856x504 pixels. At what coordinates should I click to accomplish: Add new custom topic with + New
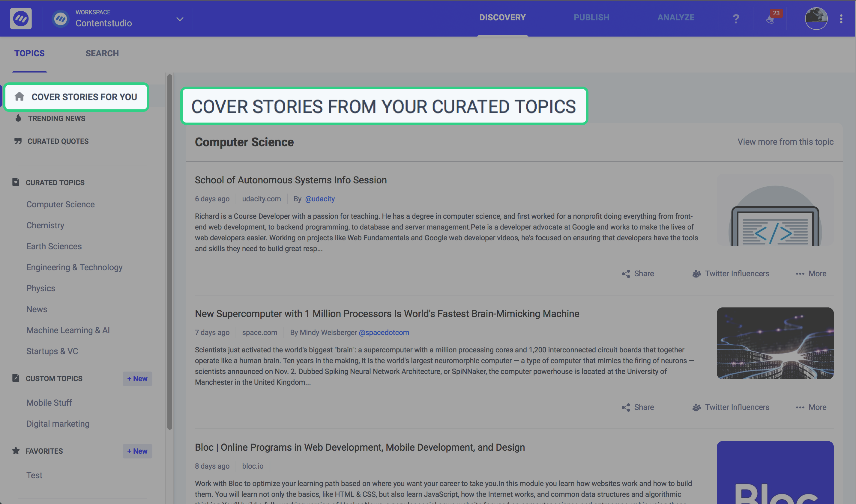pyautogui.click(x=137, y=378)
